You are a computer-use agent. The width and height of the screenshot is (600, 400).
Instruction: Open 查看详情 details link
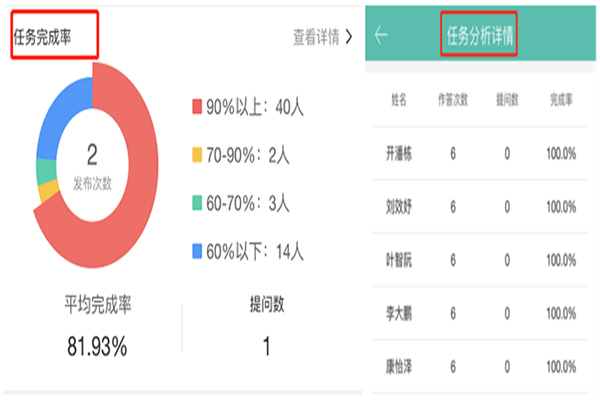tap(315, 37)
